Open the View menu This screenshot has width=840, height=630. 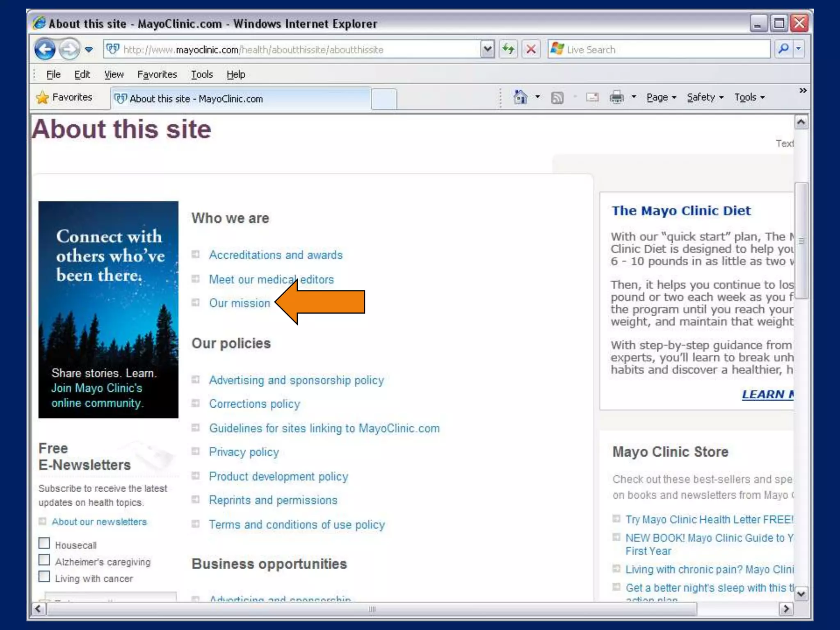(114, 74)
